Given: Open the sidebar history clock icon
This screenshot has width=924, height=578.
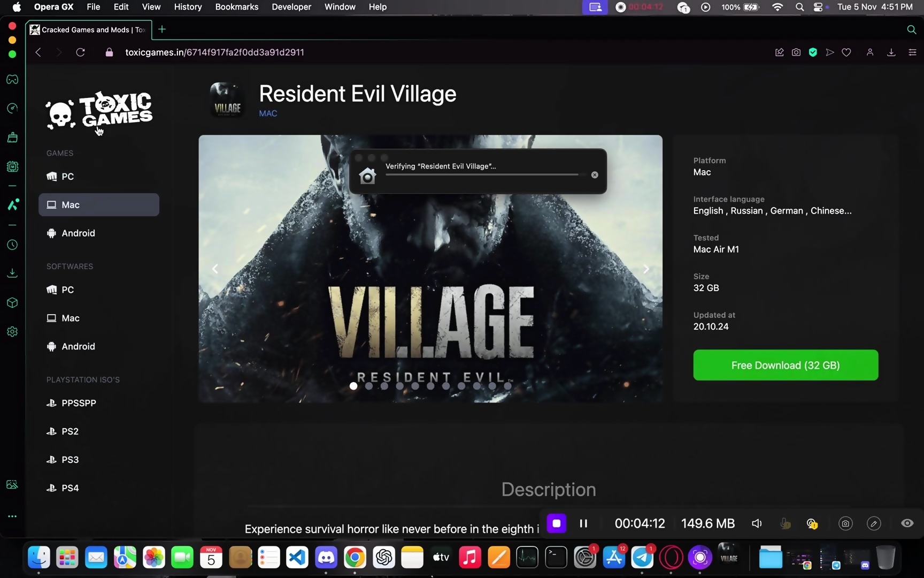Looking at the screenshot, I should click(12, 245).
